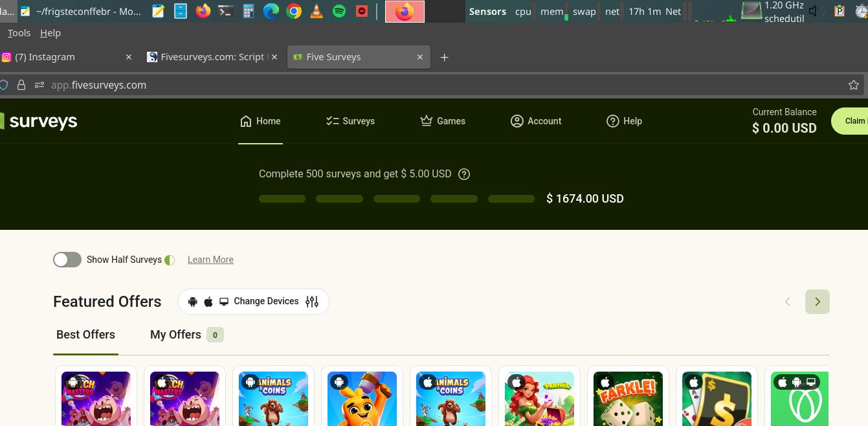Follow the Learn More link
Viewport: 868px width, 426px height.
point(210,260)
